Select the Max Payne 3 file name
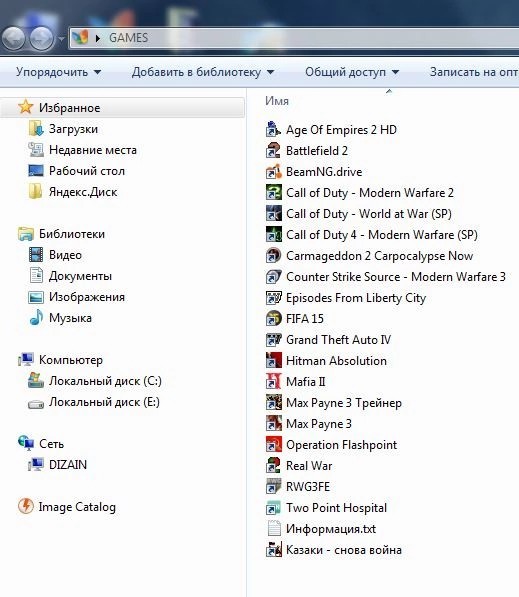 pos(319,424)
